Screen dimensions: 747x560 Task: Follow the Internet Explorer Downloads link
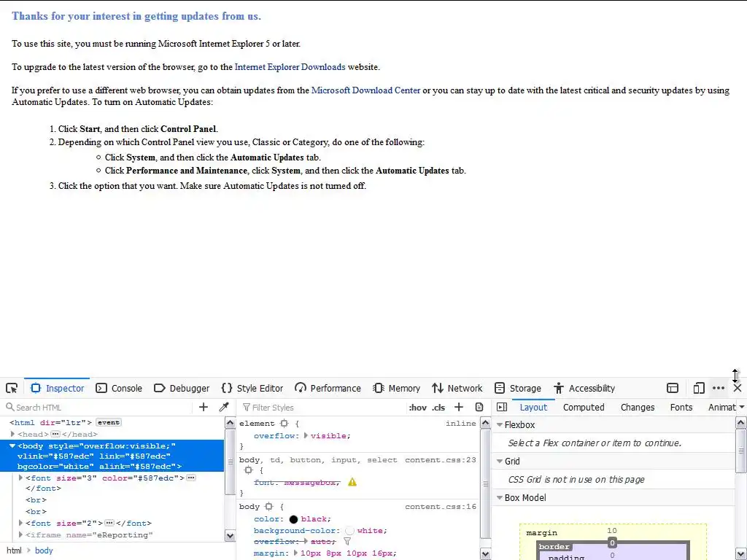pos(290,67)
